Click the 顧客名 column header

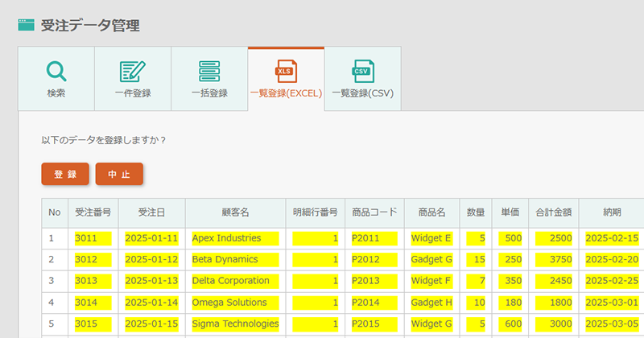(x=235, y=212)
